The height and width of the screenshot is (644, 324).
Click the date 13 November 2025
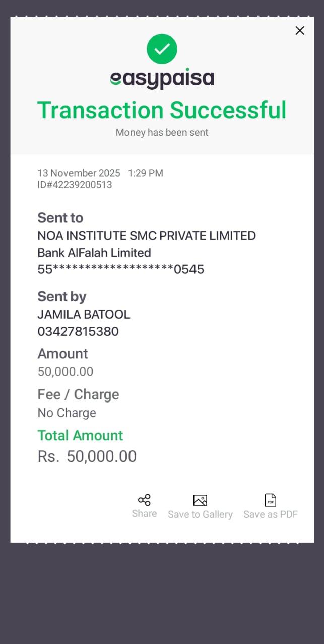(79, 173)
